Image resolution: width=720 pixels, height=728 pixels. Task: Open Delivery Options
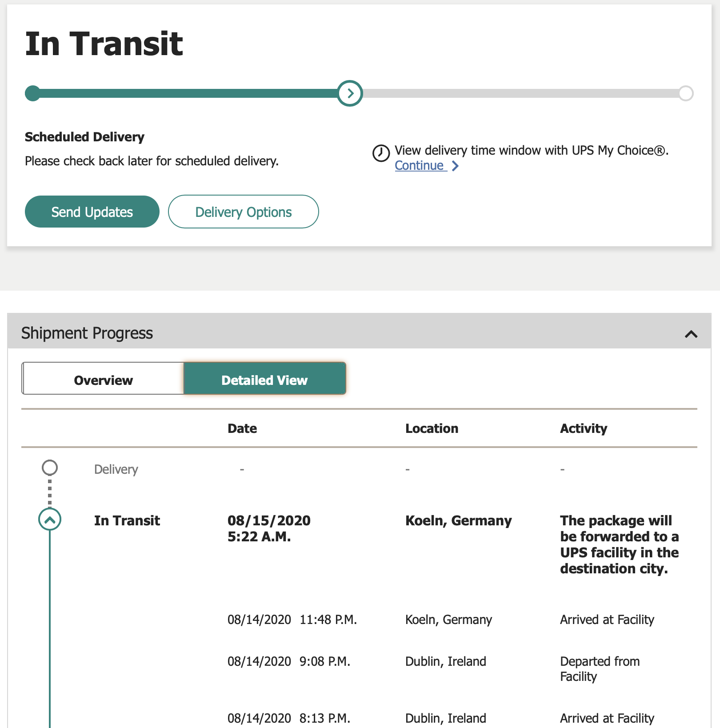[243, 212]
